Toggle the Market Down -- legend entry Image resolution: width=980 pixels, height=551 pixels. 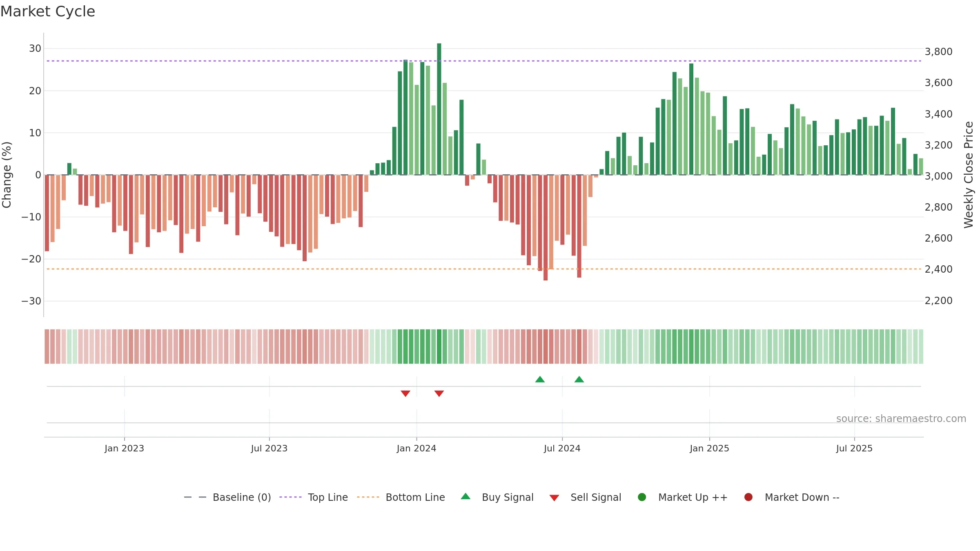click(792, 497)
